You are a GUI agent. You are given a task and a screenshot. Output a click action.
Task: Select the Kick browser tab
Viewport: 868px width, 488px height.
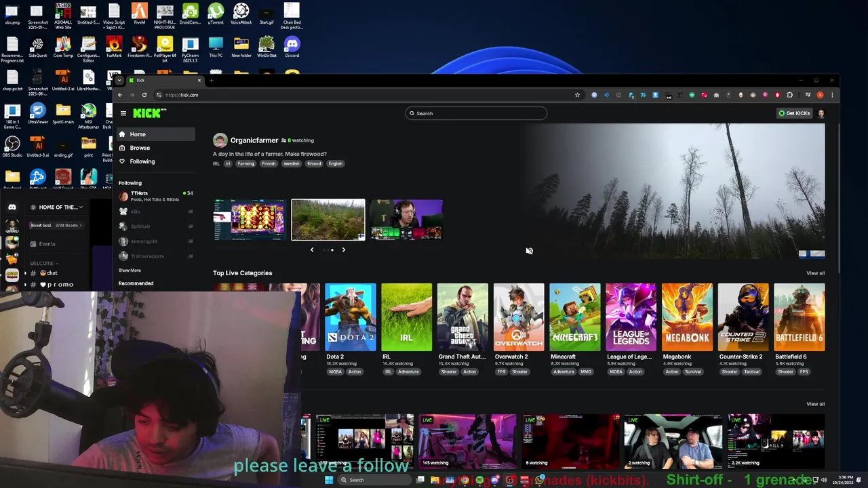[x=165, y=80]
